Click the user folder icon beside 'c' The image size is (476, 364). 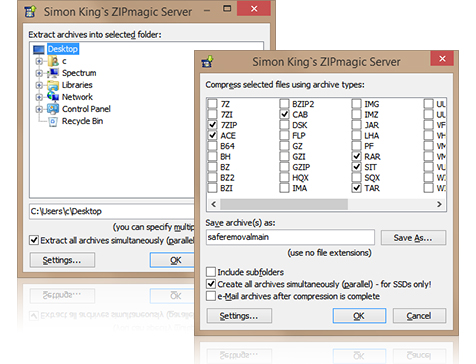(x=53, y=61)
